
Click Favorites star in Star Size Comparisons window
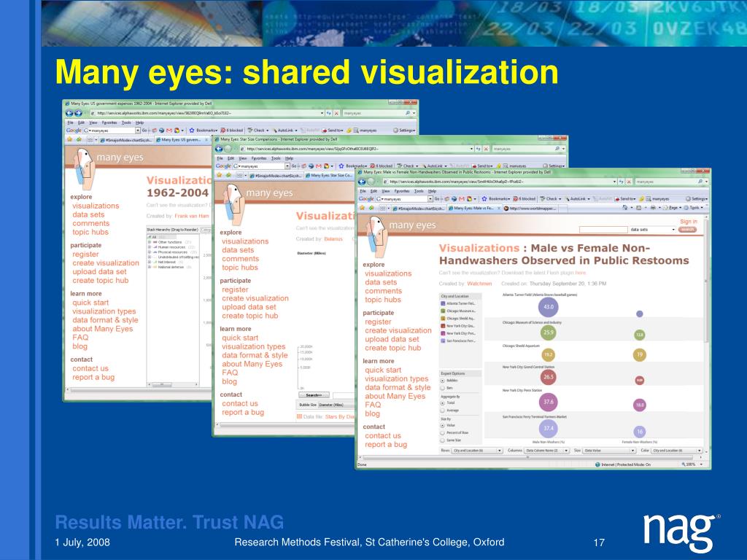click(219, 175)
